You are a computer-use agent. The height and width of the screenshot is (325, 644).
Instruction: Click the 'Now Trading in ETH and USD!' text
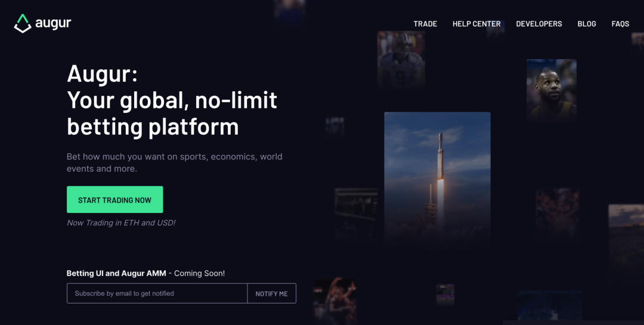[121, 222]
